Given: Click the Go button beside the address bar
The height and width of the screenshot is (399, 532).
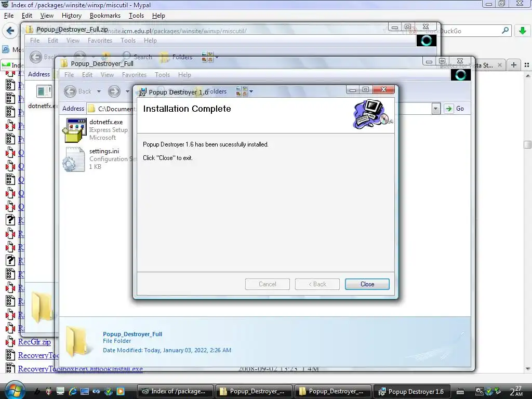Looking at the screenshot, I should (x=455, y=109).
